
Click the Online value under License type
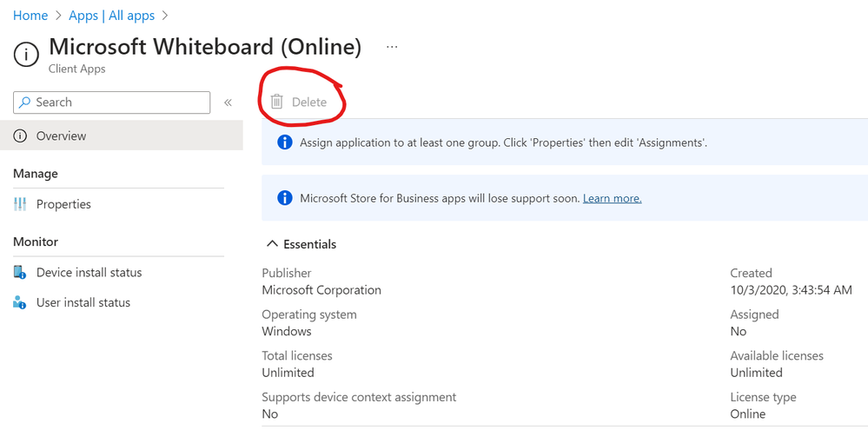point(748,414)
